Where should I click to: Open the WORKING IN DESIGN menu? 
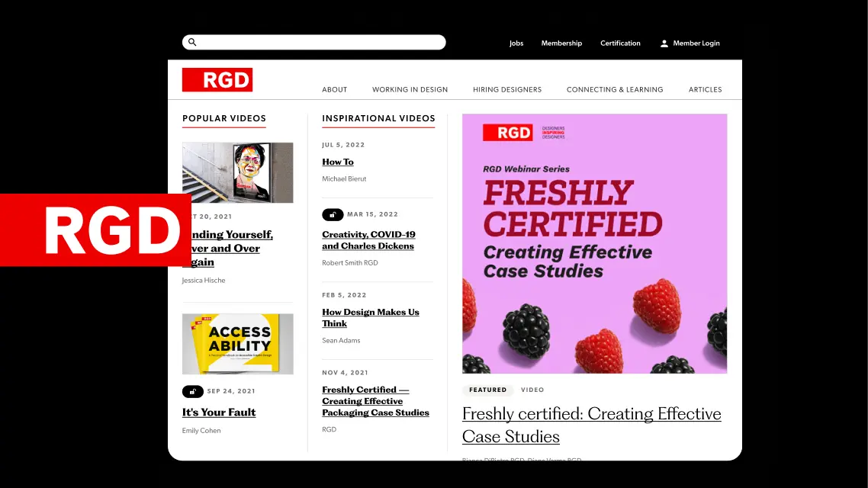pos(410,89)
